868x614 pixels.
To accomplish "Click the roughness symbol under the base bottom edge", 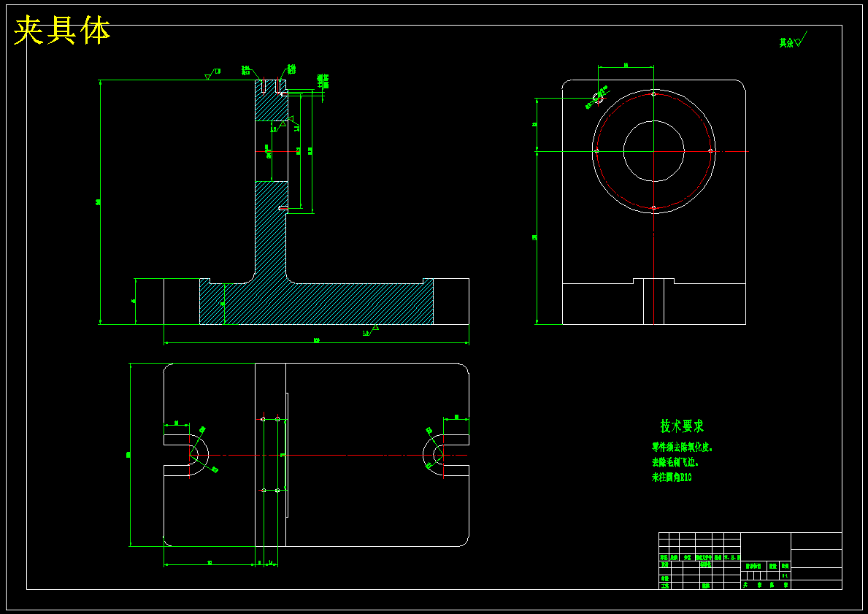I will pyautogui.click(x=370, y=331).
